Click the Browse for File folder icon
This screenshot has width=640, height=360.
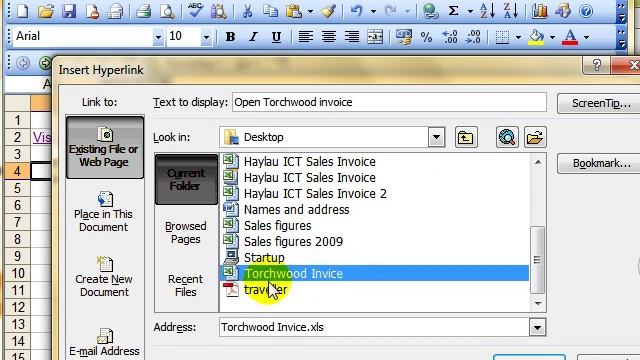[x=535, y=137]
